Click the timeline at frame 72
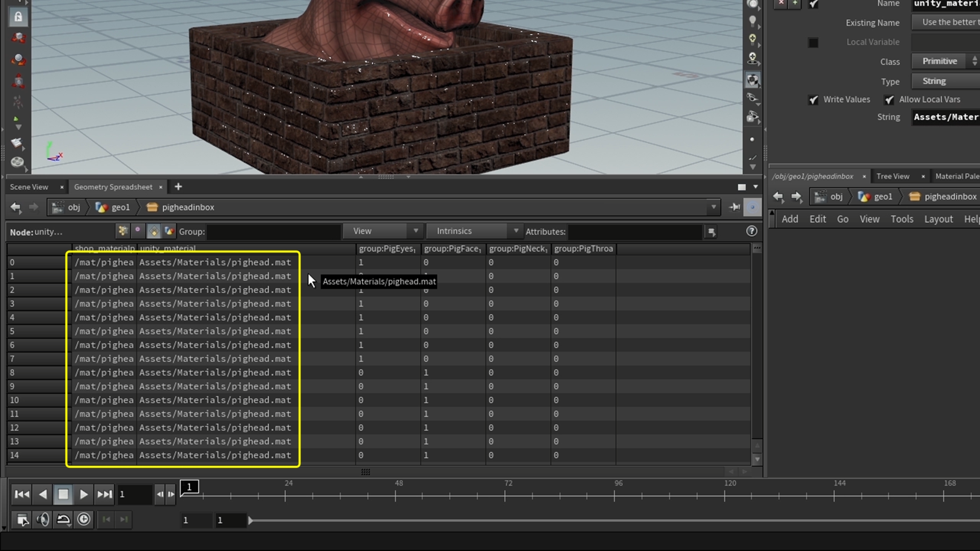 click(x=505, y=495)
